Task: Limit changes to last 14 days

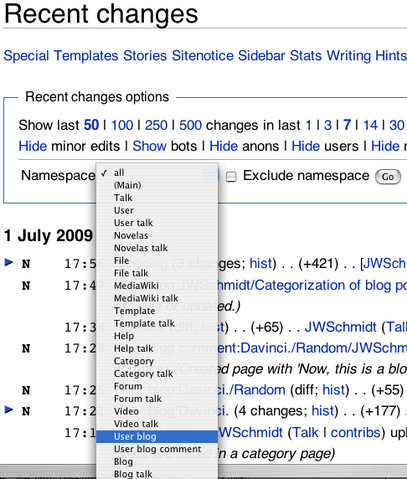Action: tap(370, 125)
